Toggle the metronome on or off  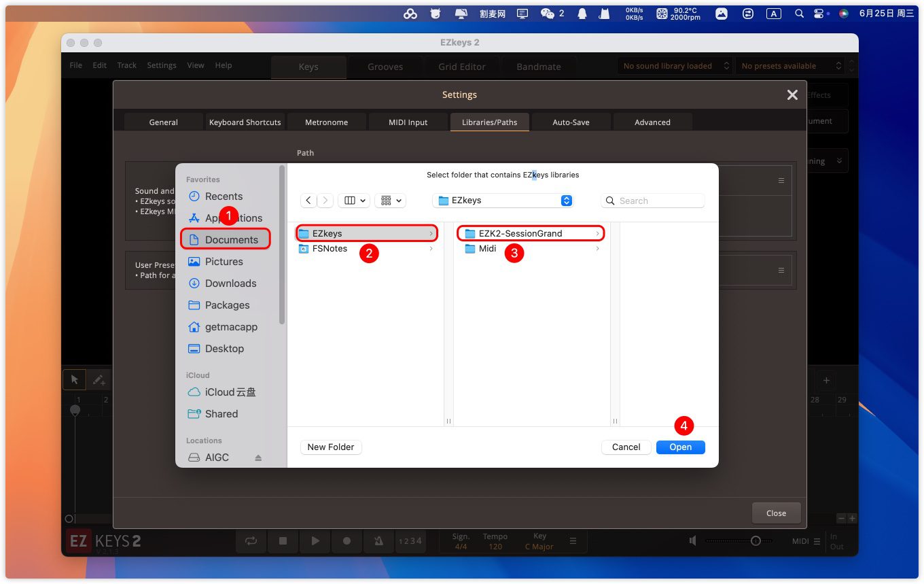[378, 540]
